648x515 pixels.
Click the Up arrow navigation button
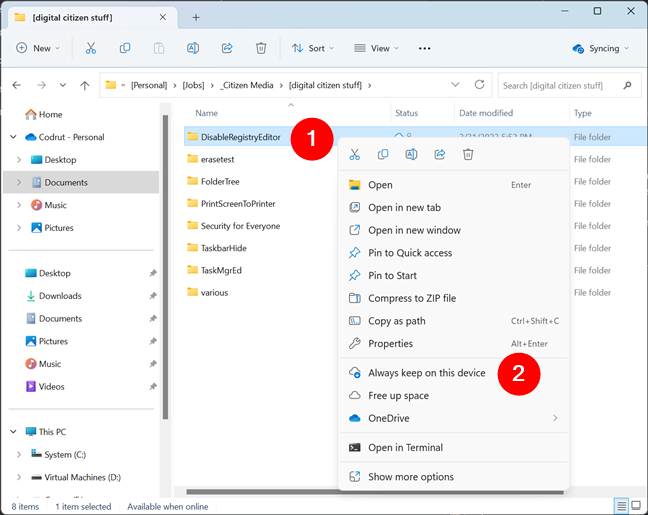[84, 86]
